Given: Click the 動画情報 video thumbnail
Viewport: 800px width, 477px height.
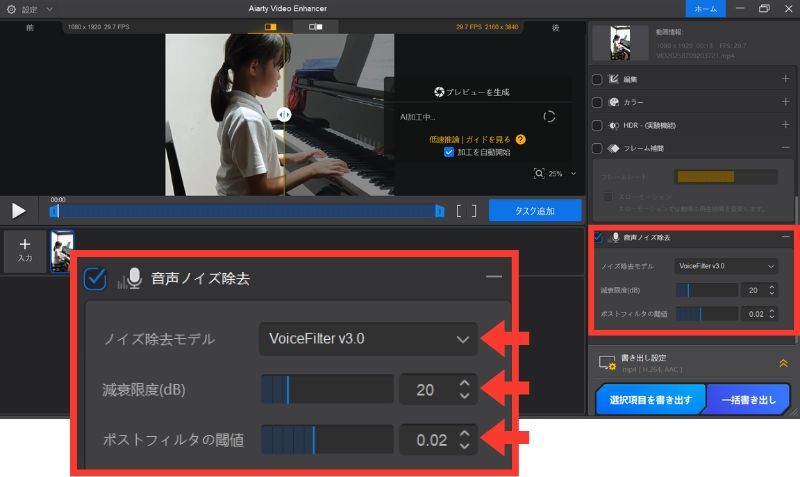Looking at the screenshot, I should (620, 43).
